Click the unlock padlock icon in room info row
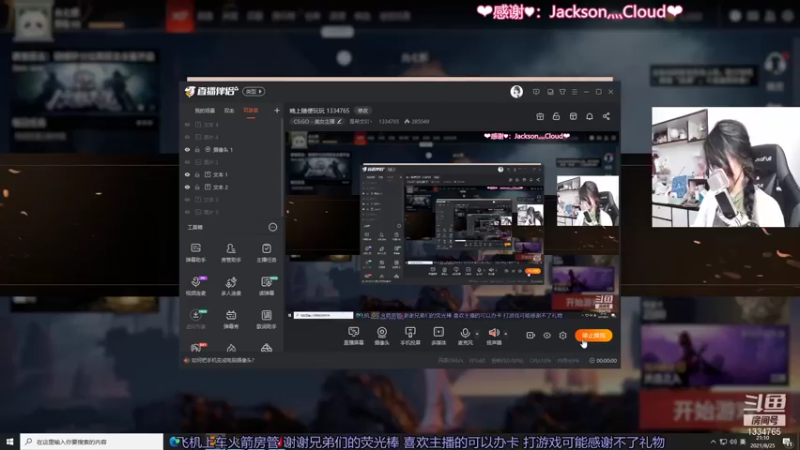This screenshot has height=450, width=800. (556, 116)
